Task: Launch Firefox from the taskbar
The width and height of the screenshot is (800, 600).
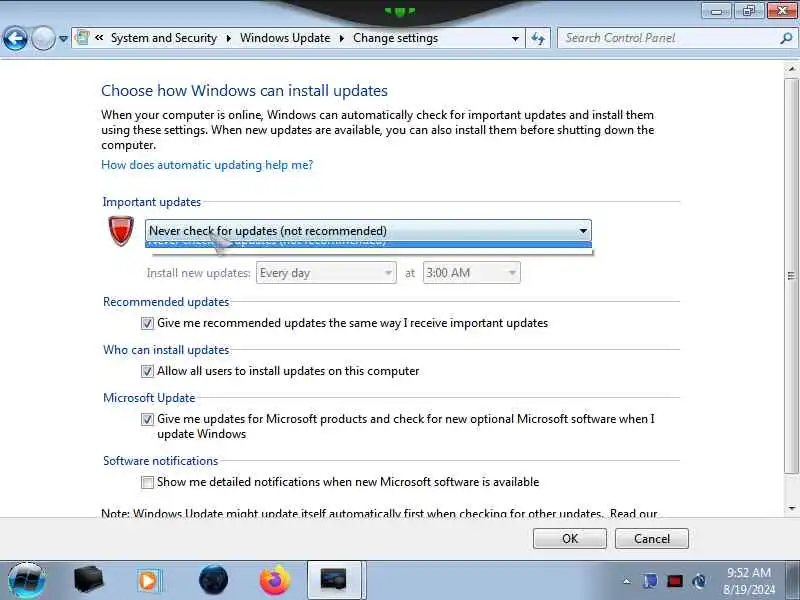Action: [x=274, y=581]
